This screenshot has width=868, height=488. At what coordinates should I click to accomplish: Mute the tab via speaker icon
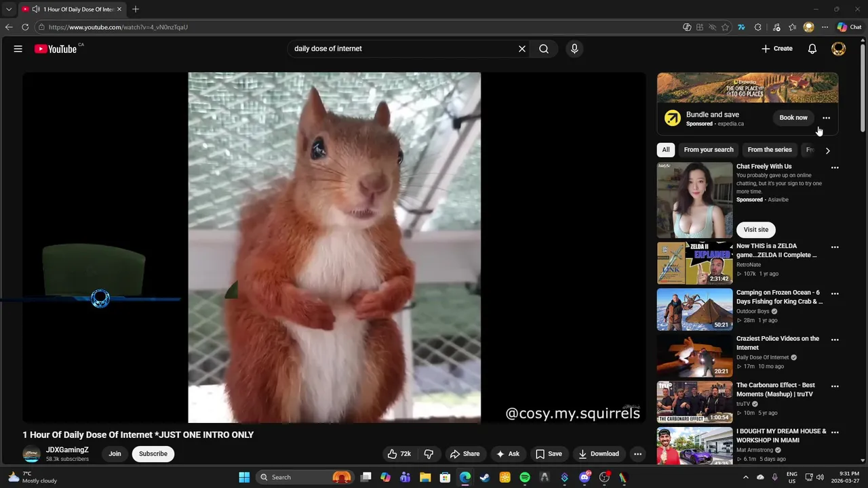(35, 9)
